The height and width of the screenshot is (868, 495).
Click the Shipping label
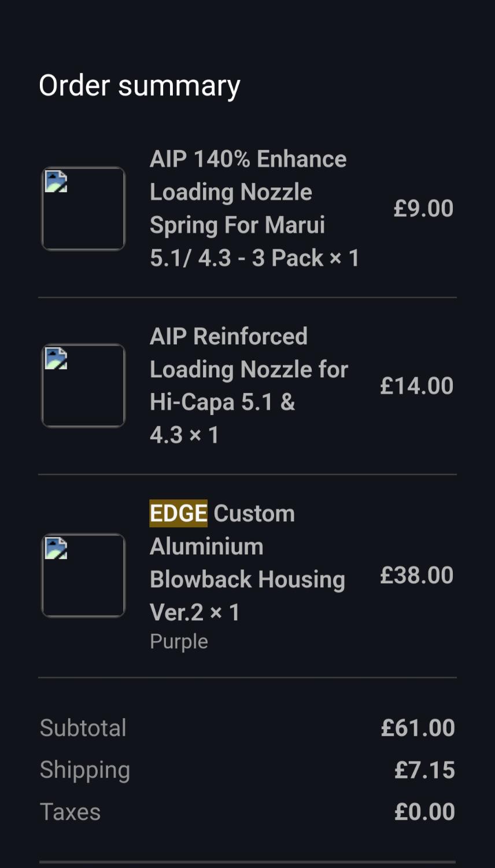click(85, 770)
